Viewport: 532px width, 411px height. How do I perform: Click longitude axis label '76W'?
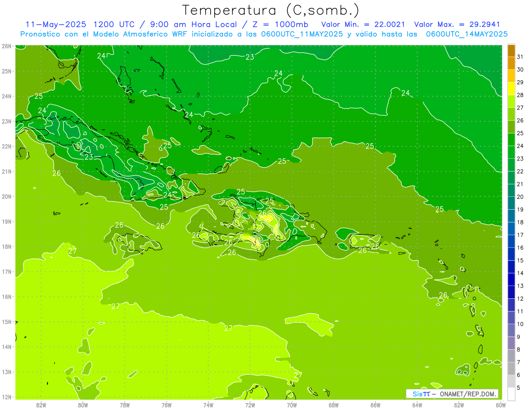click(167, 405)
